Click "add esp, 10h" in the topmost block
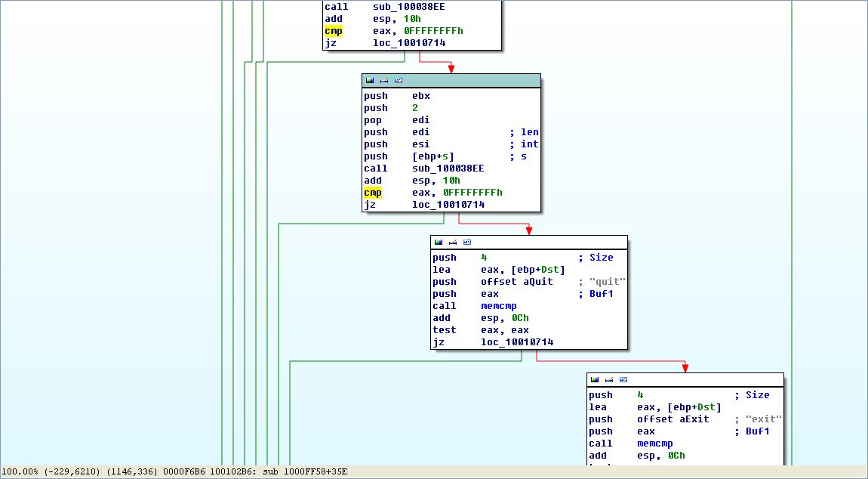The image size is (868, 479). 373,19
